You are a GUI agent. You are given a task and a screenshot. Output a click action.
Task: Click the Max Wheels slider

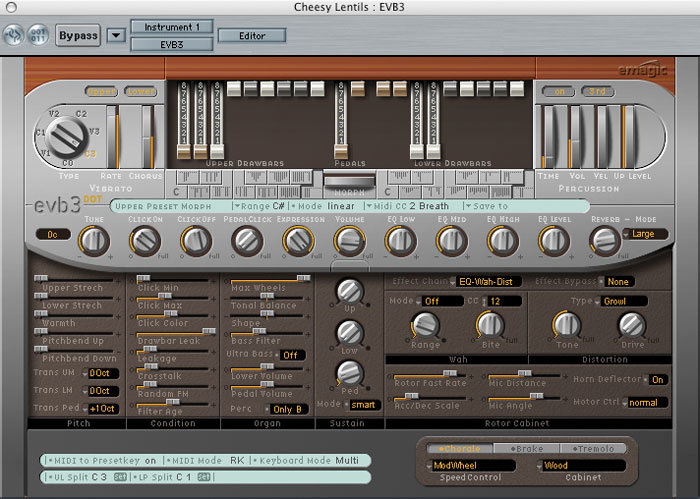267,280
